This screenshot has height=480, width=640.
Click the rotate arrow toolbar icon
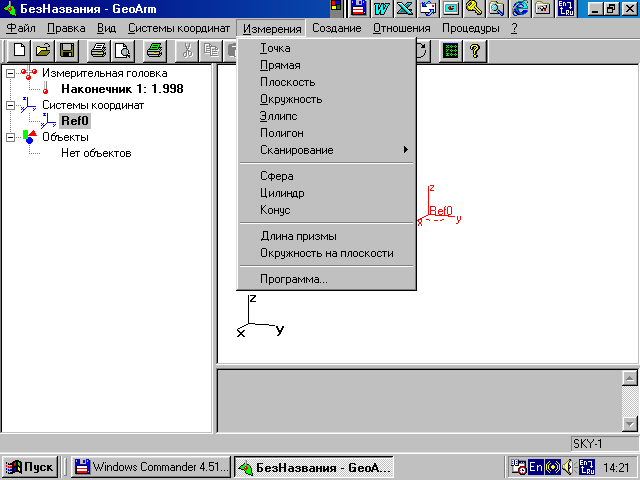click(422, 51)
